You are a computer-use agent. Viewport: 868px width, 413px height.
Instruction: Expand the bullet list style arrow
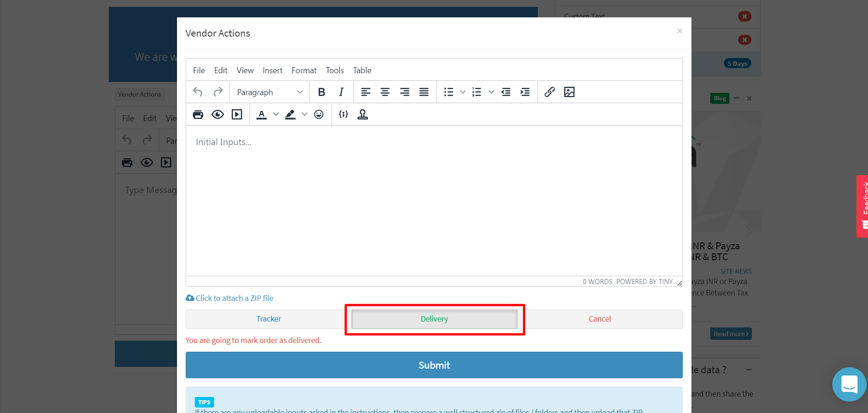[x=463, y=92]
